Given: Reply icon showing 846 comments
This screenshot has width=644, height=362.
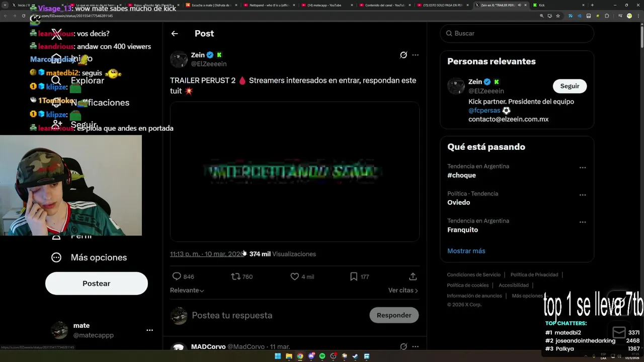Looking at the screenshot, I should coord(177,277).
